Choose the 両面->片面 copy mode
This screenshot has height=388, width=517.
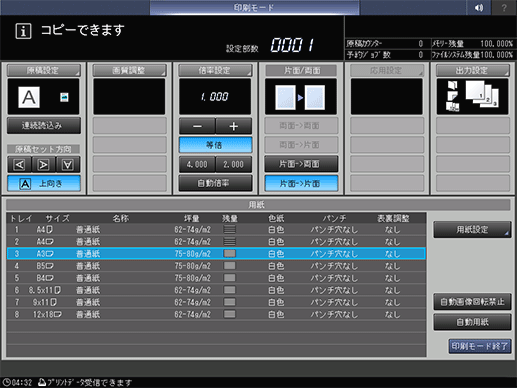click(301, 145)
